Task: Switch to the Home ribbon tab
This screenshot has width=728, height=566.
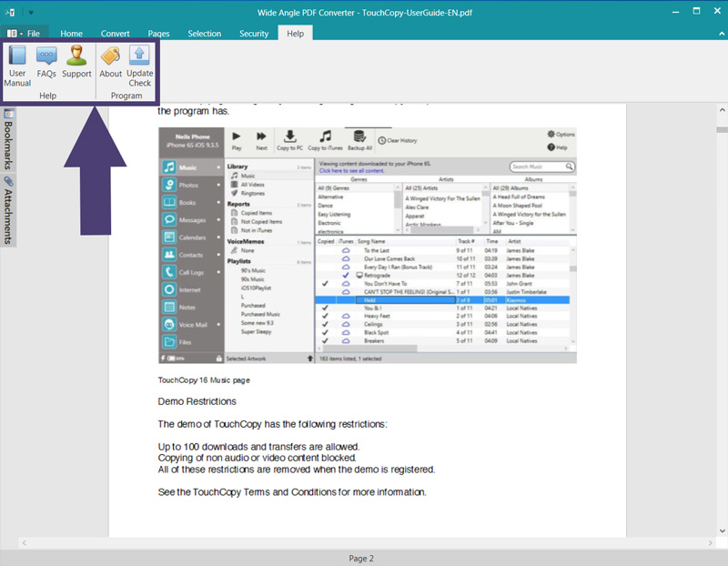Action: point(71,34)
